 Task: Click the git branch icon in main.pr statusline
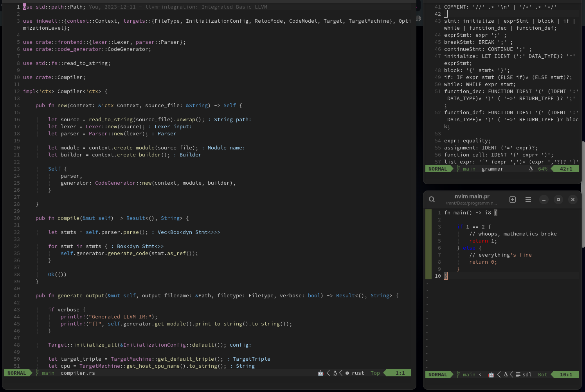(458, 375)
